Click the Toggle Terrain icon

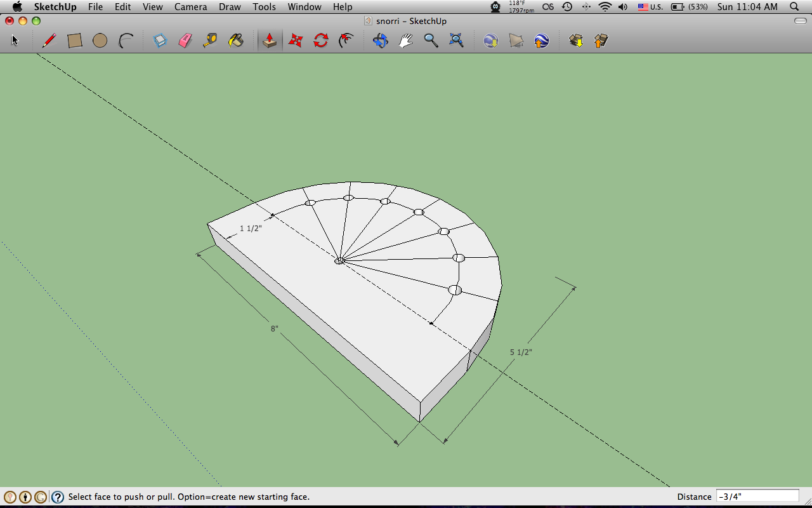click(x=516, y=41)
